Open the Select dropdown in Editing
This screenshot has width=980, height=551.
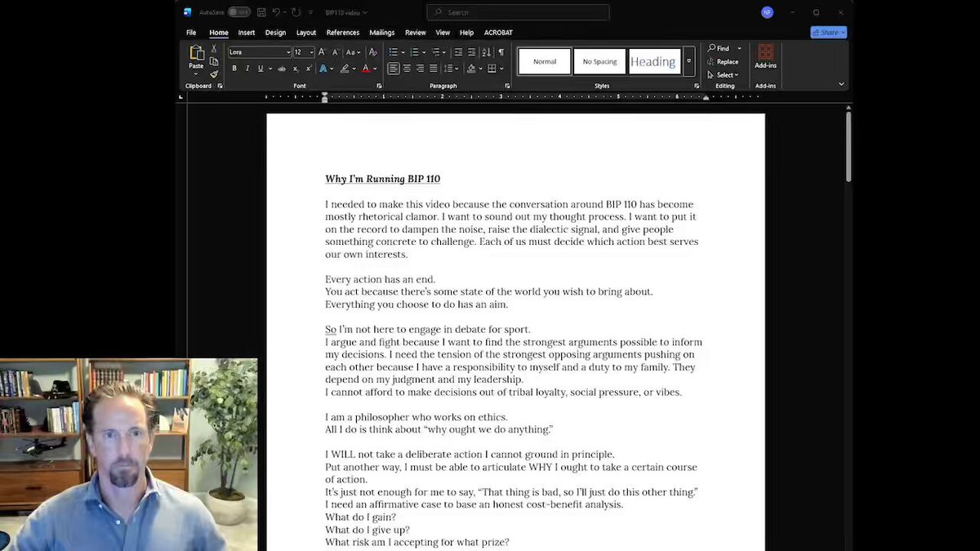tap(723, 75)
